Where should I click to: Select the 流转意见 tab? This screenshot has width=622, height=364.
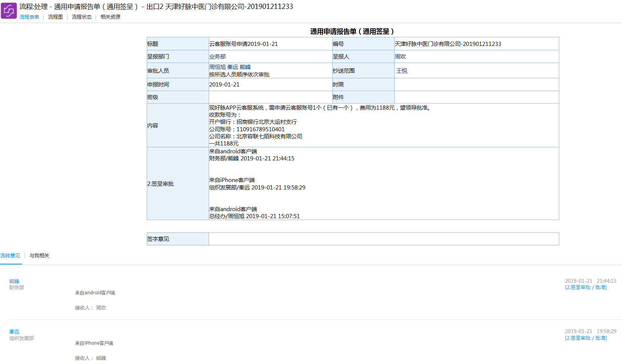(x=10, y=255)
